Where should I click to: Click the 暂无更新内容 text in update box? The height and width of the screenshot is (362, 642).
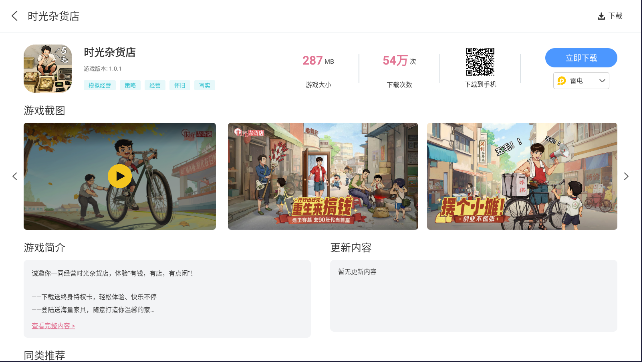click(x=357, y=272)
